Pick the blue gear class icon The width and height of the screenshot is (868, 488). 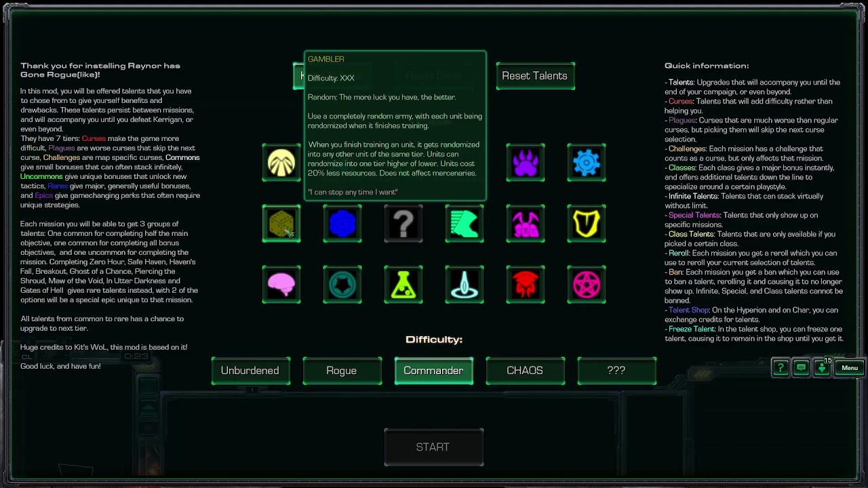(x=587, y=163)
